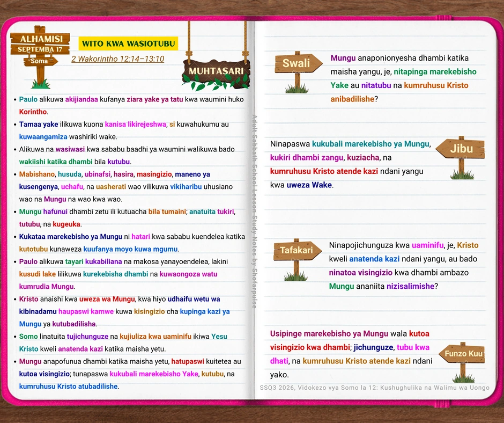Screen dimensions: 504x423
Task: Click the phrase wakiishi katika dhambi
Action: point(56,162)
